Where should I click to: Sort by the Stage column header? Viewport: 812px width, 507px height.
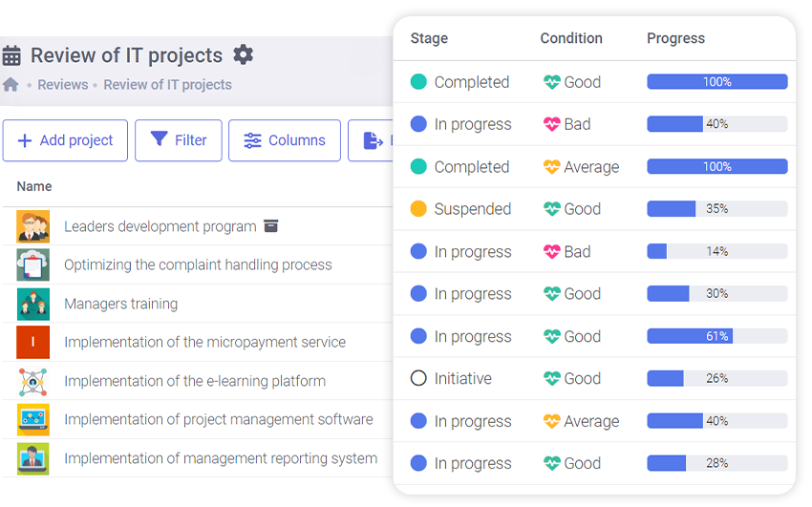pyautogui.click(x=429, y=38)
